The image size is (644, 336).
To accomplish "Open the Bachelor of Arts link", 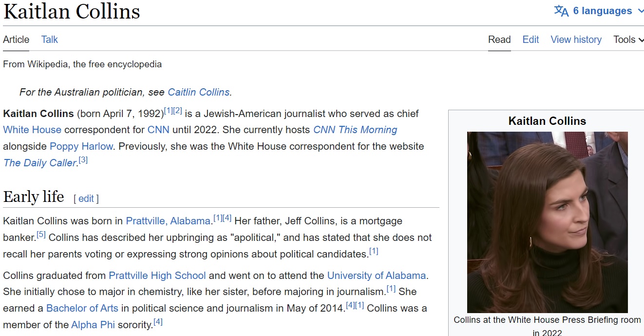I will [82, 308].
